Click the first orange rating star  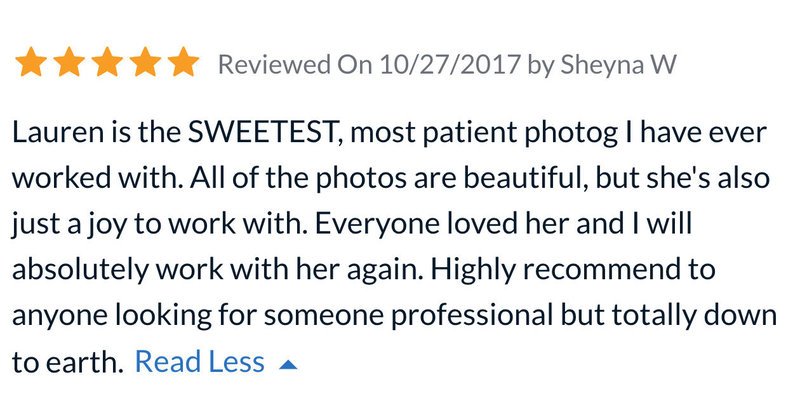click(x=31, y=62)
